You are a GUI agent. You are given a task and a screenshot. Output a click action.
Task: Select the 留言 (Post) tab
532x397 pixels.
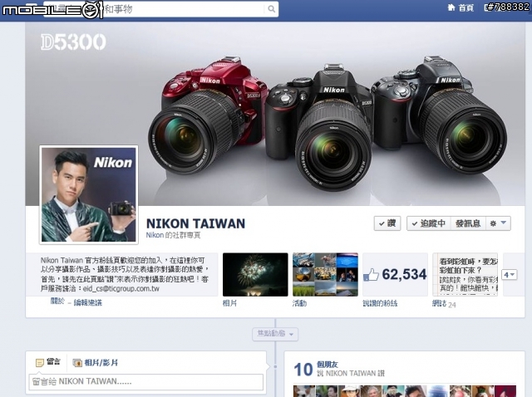tap(48, 362)
